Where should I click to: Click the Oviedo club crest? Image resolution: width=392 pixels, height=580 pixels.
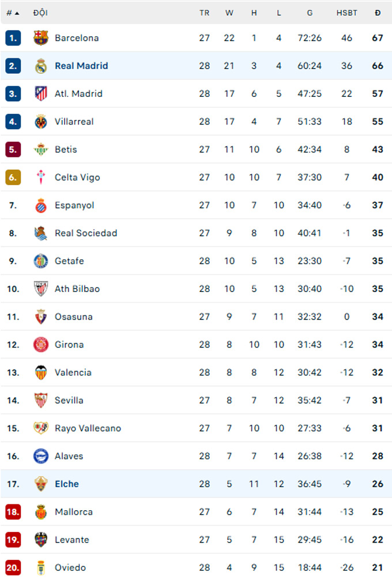[x=41, y=567]
